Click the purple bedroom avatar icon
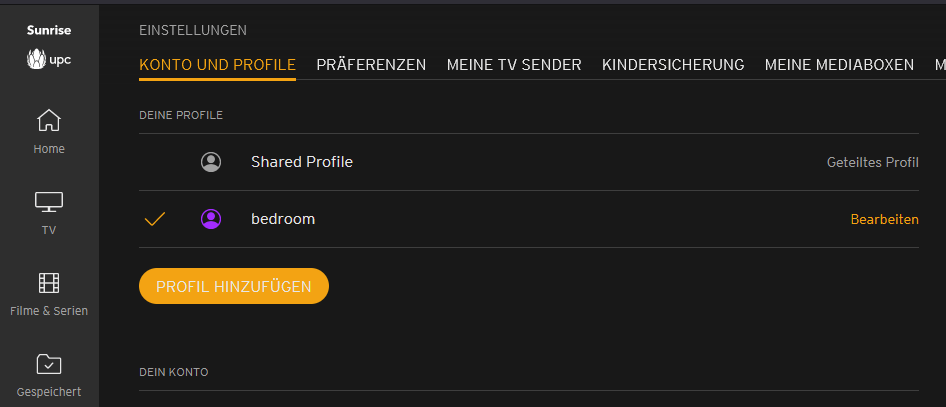Screen dimensions: 946x407 (x=210, y=219)
